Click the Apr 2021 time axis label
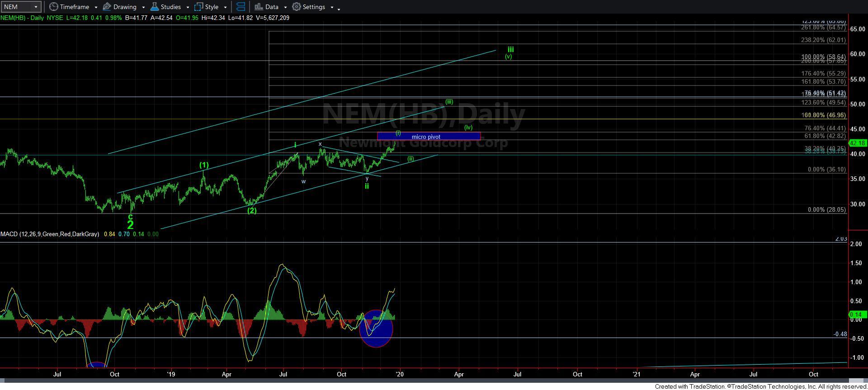Image resolution: width=868 pixels, height=390 pixels. [x=695, y=374]
